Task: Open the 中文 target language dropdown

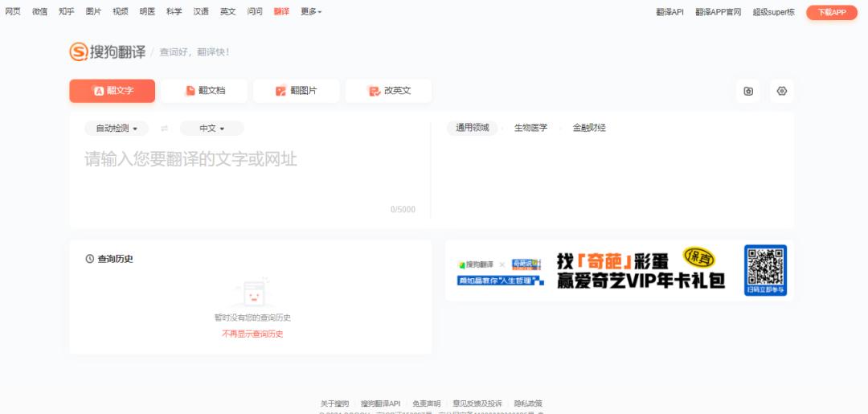Action: 212,129
